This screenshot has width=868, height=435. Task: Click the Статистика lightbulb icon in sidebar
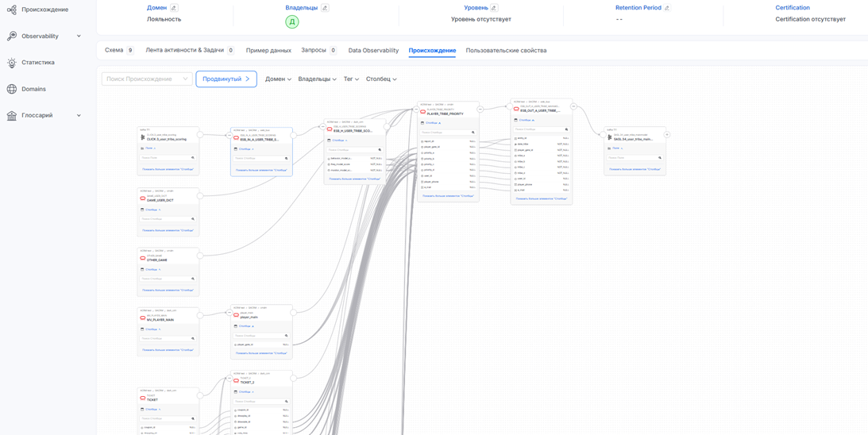[12, 63]
